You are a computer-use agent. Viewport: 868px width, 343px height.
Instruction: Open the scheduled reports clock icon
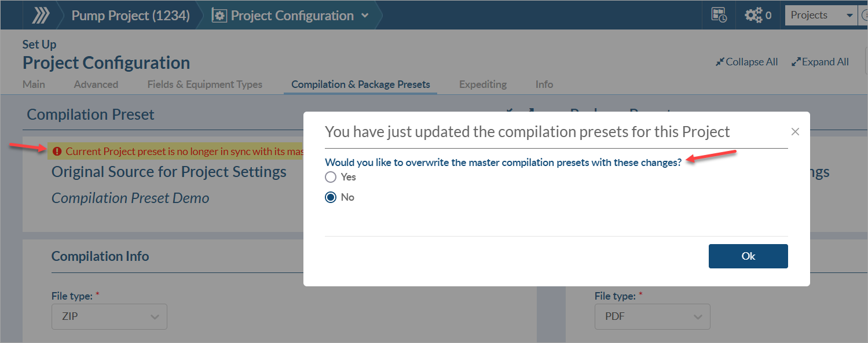click(x=719, y=16)
